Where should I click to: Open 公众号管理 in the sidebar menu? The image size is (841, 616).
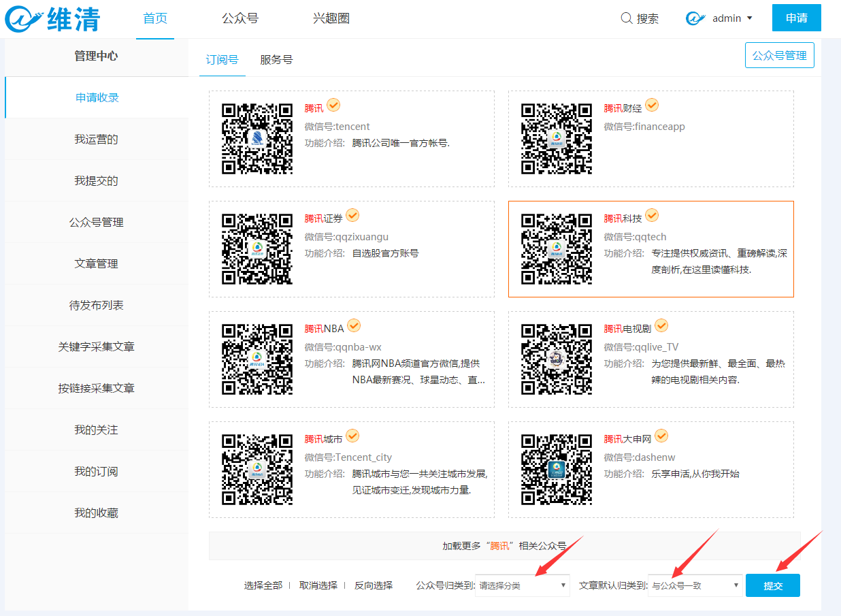coord(97,222)
